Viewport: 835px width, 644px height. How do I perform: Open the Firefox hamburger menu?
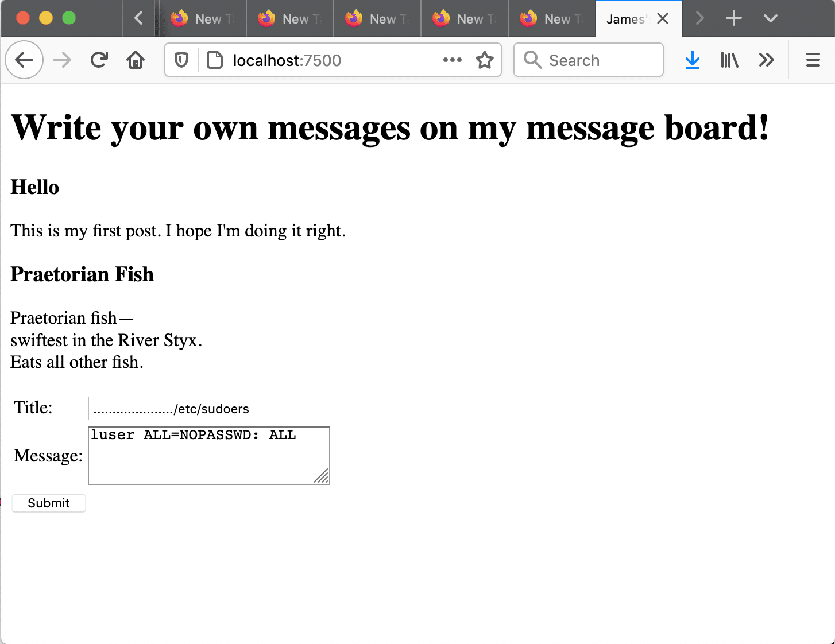[x=813, y=60]
